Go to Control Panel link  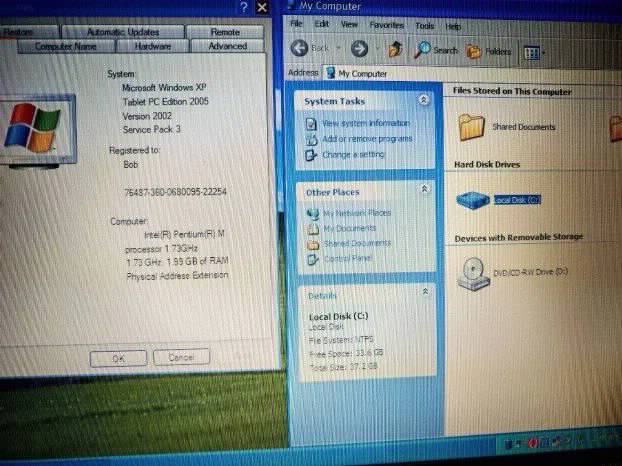pos(347,259)
